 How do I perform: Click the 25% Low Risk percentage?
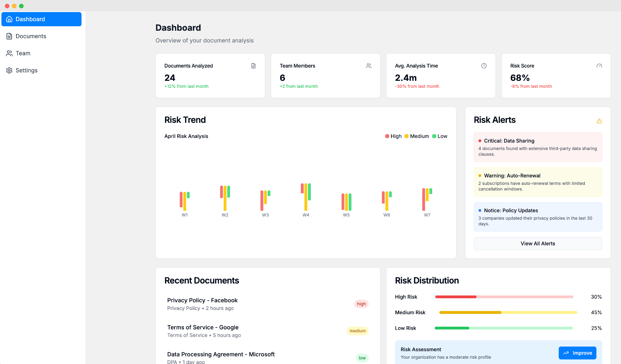[596, 328]
